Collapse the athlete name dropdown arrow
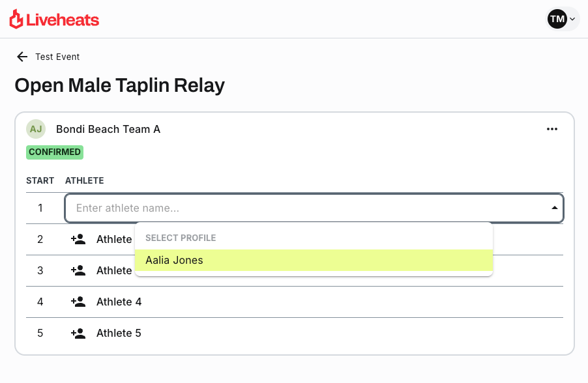Screen dimensions: 588x383 coord(554,208)
